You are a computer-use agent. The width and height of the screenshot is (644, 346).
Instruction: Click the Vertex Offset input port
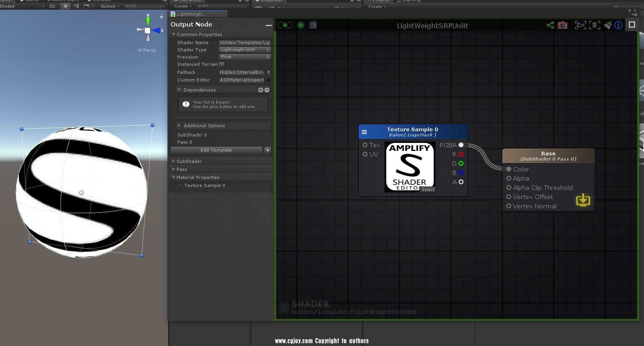(509, 197)
